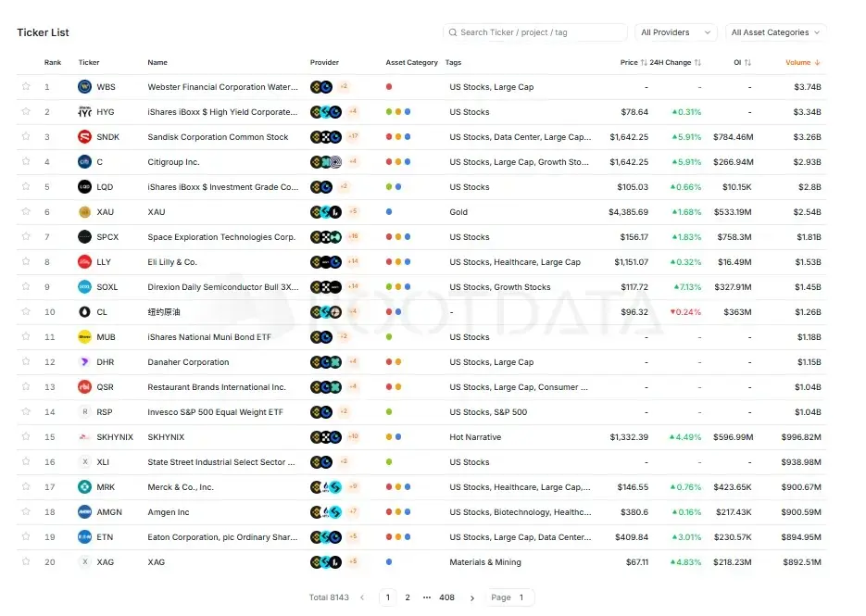Click the Search Ticker input field
Screen dimensions: 866x616
tap(534, 32)
